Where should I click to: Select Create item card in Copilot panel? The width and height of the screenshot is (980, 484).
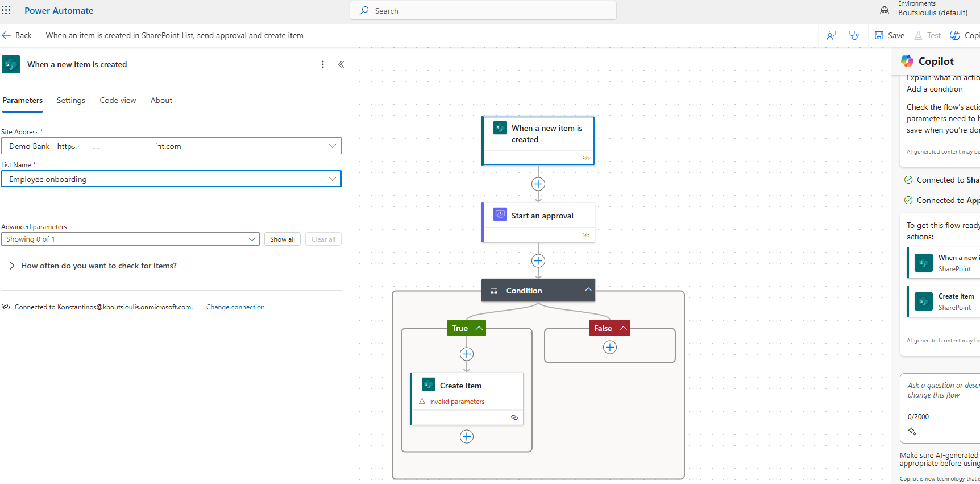pos(944,301)
